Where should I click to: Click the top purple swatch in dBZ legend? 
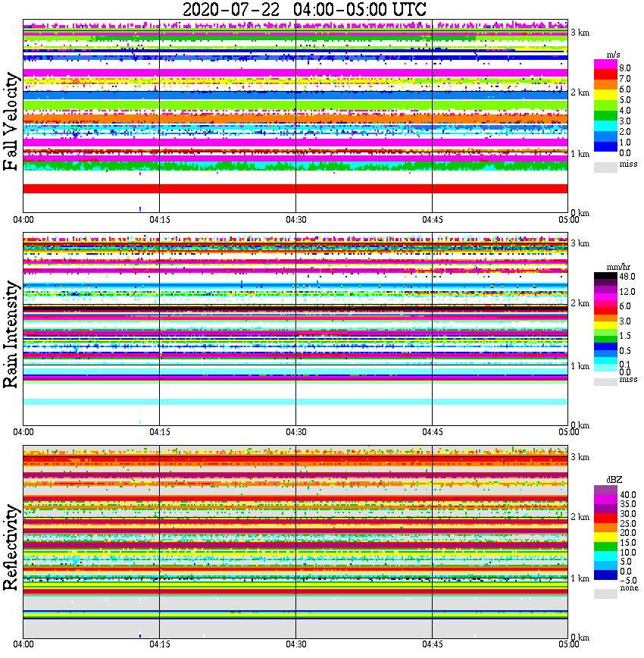(606, 490)
